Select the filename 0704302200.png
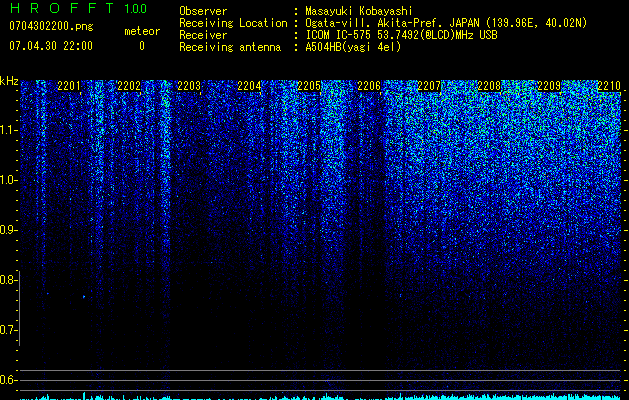Viewport: 629px width, 400px height. click(x=51, y=27)
